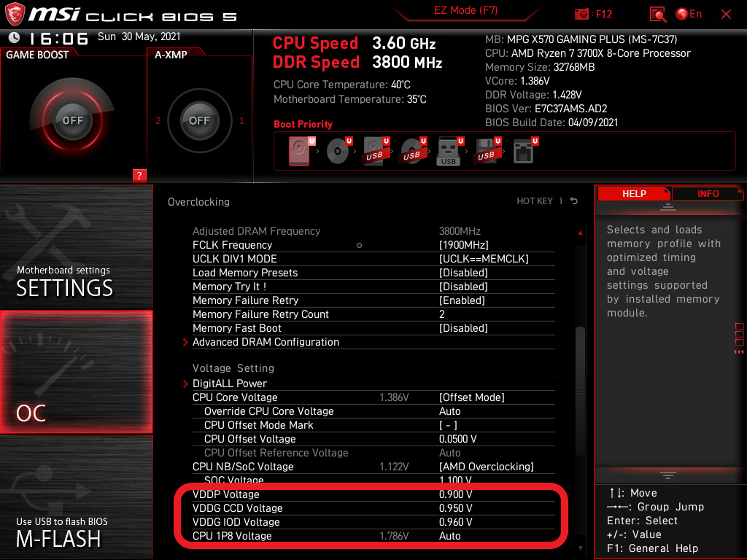Click the screenshot camera icon near F12
Screen dimensions: 747x560
pos(581,14)
